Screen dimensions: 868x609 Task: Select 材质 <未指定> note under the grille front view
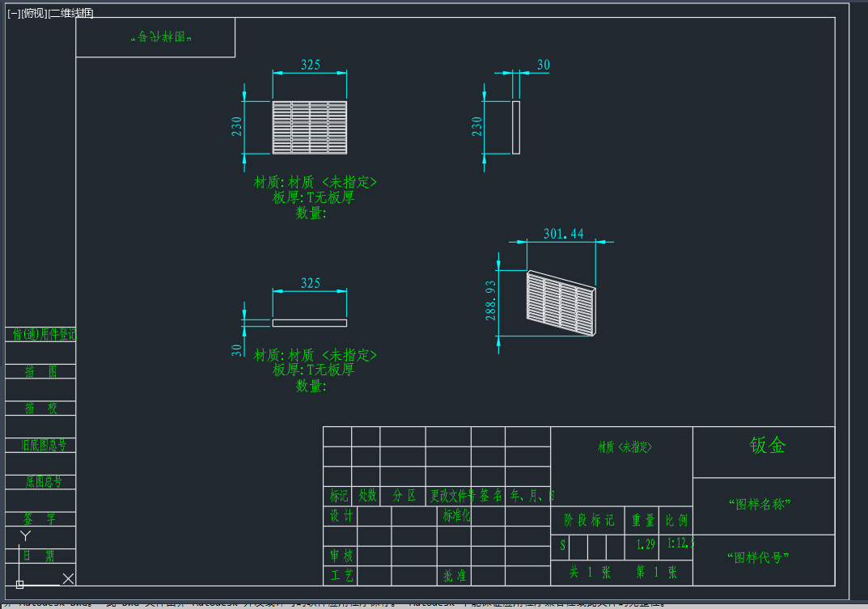pos(315,182)
